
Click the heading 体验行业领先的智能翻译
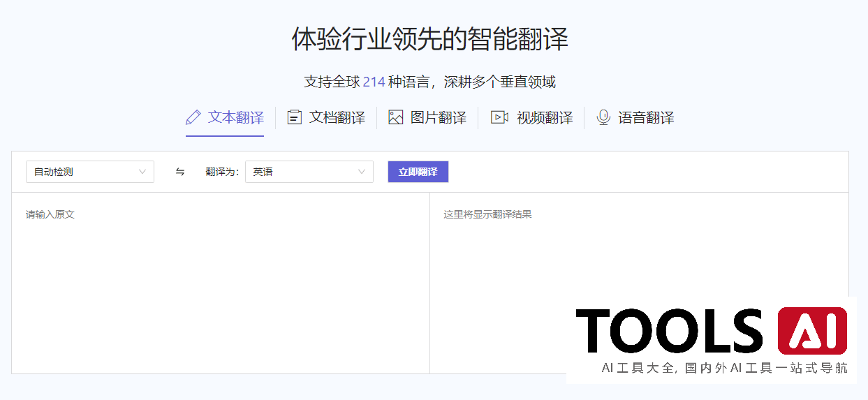click(x=430, y=39)
